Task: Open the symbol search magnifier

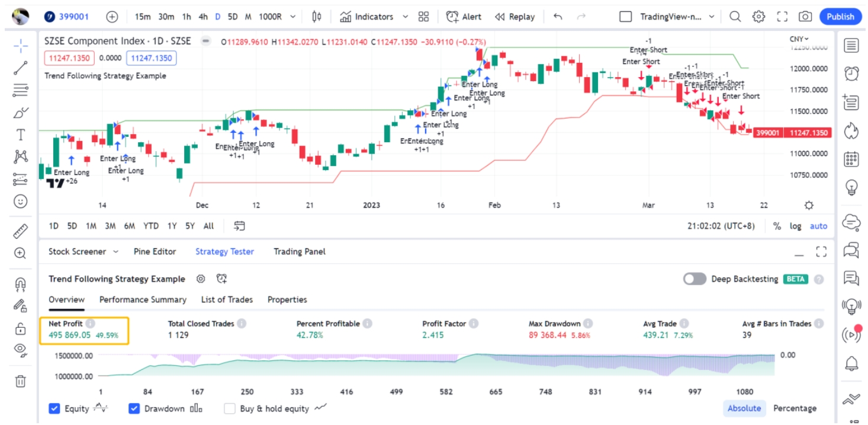Action: coord(735,17)
